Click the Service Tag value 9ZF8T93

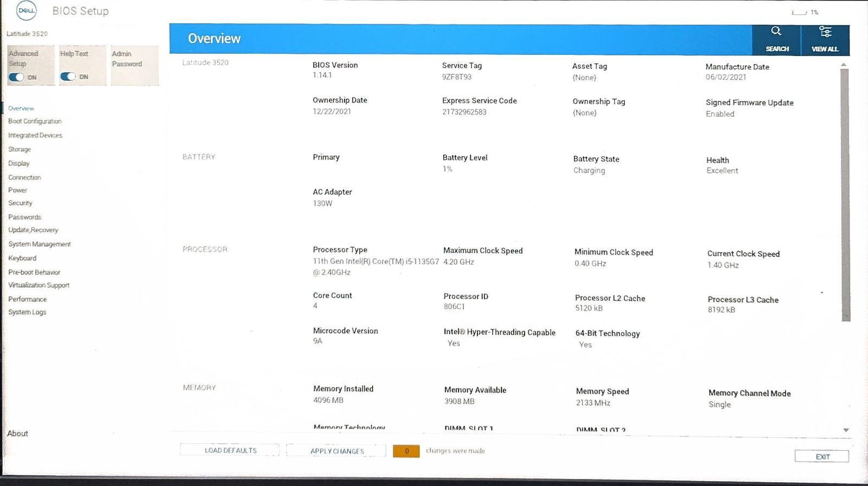(x=457, y=77)
